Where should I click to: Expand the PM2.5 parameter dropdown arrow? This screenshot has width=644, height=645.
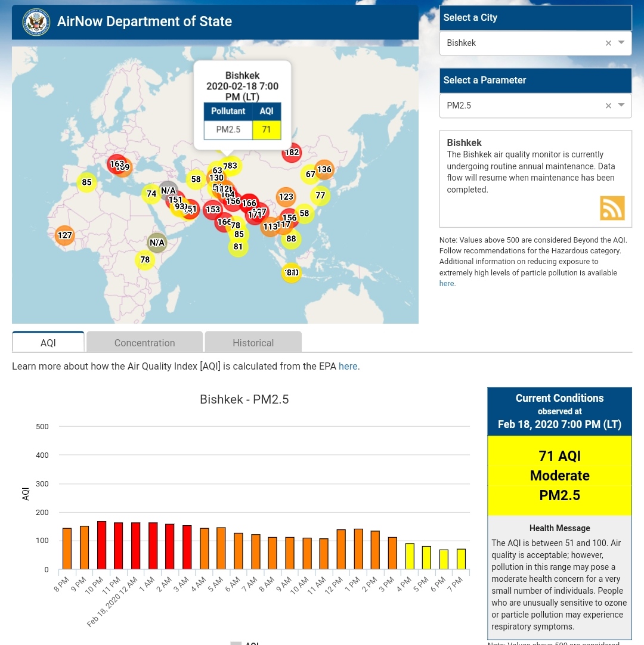[x=621, y=106]
